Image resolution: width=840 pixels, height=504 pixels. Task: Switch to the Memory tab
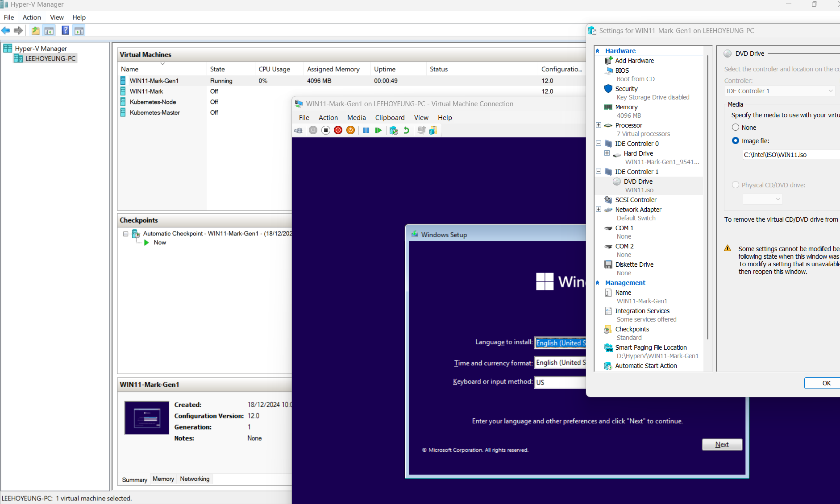163,479
